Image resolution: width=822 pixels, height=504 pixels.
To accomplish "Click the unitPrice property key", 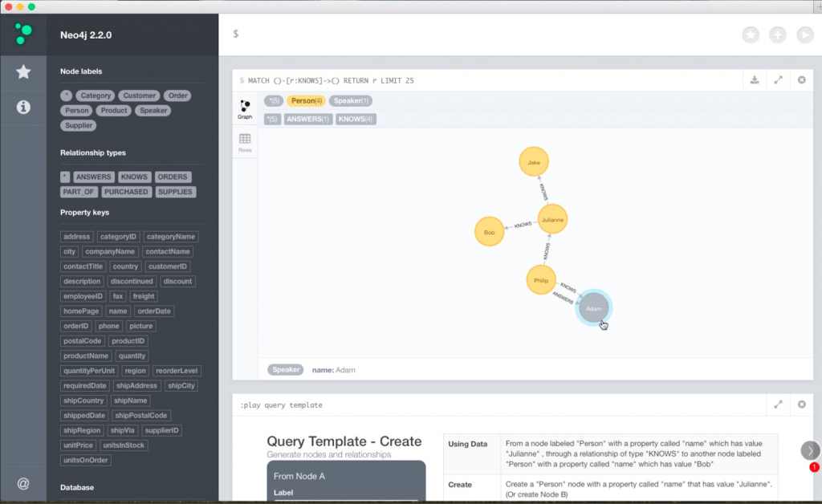I will (78, 445).
